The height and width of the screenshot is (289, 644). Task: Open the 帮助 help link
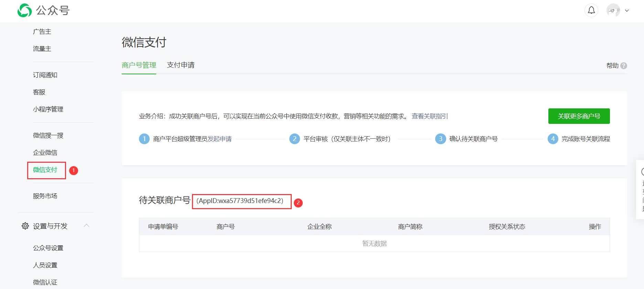coord(612,65)
